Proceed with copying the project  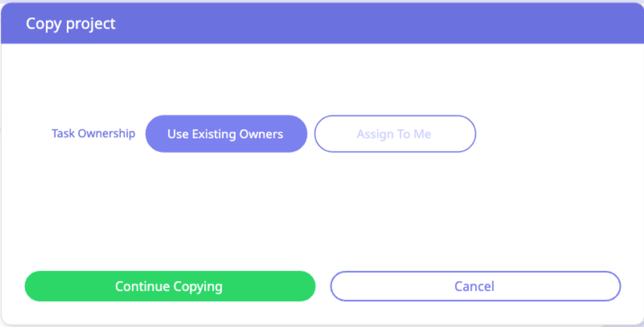tap(170, 286)
